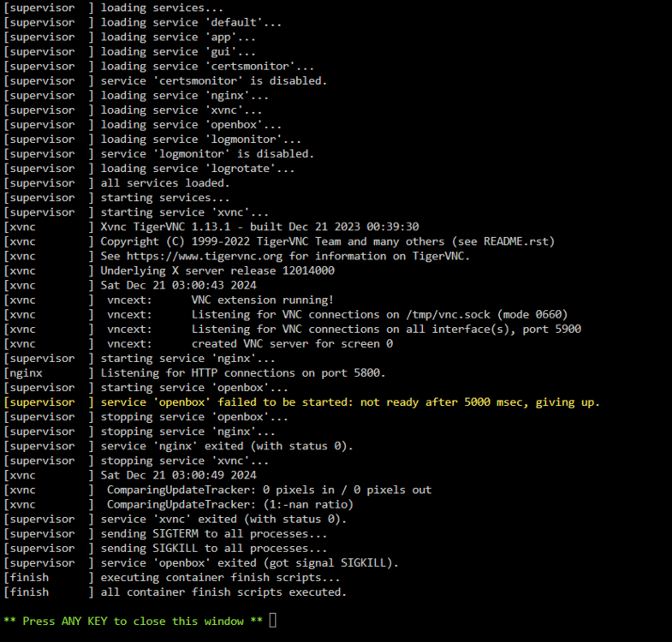Viewport: 672px width, 642px height.
Task: Click the loading service 'nginx' line
Action: pos(136,95)
